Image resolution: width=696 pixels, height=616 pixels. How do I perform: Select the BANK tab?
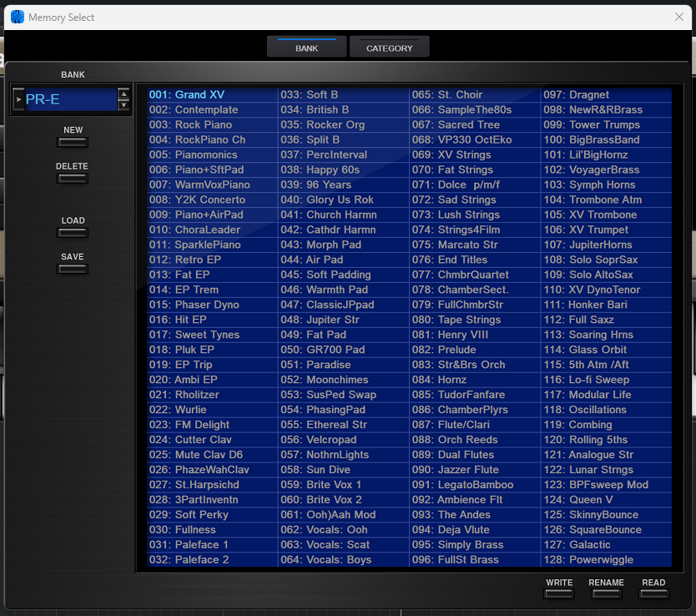click(x=306, y=48)
